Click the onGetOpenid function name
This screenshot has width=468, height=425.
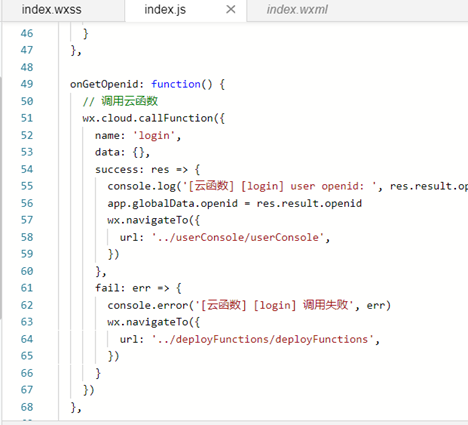point(103,84)
